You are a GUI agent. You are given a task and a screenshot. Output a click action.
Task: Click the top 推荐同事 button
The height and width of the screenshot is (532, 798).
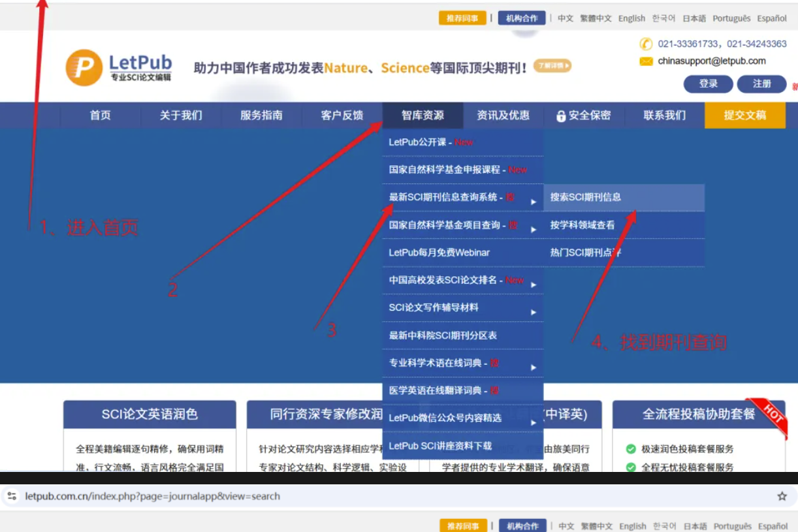(x=462, y=18)
